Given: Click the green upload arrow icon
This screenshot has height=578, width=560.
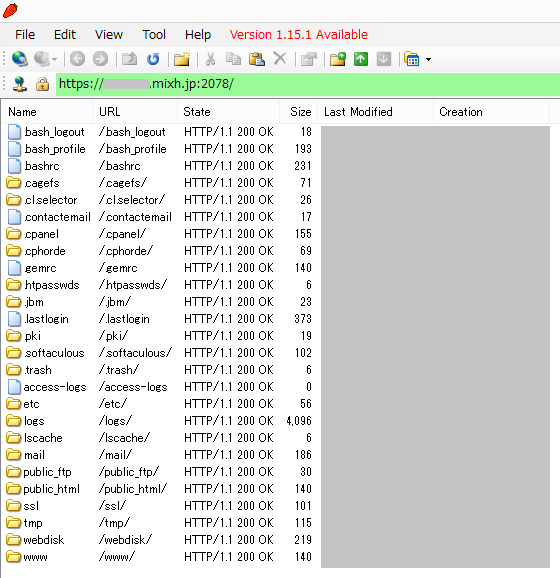Looking at the screenshot, I should click(x=361, y=59).
